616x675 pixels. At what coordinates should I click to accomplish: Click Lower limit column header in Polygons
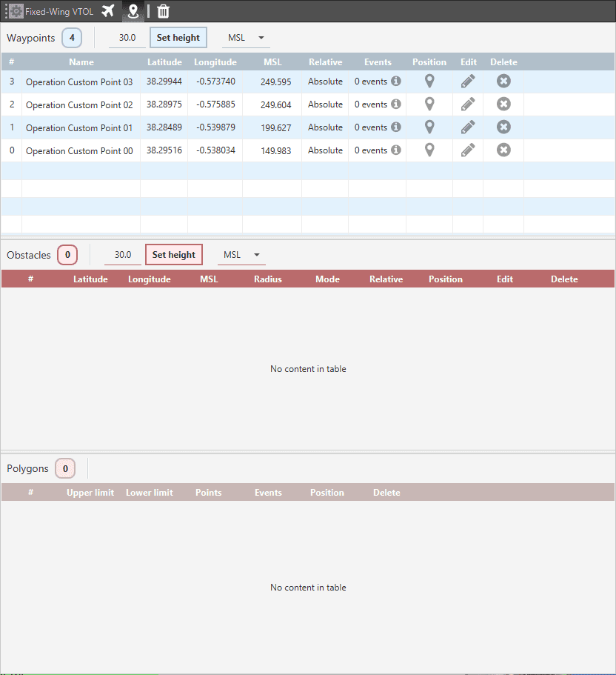150,493
